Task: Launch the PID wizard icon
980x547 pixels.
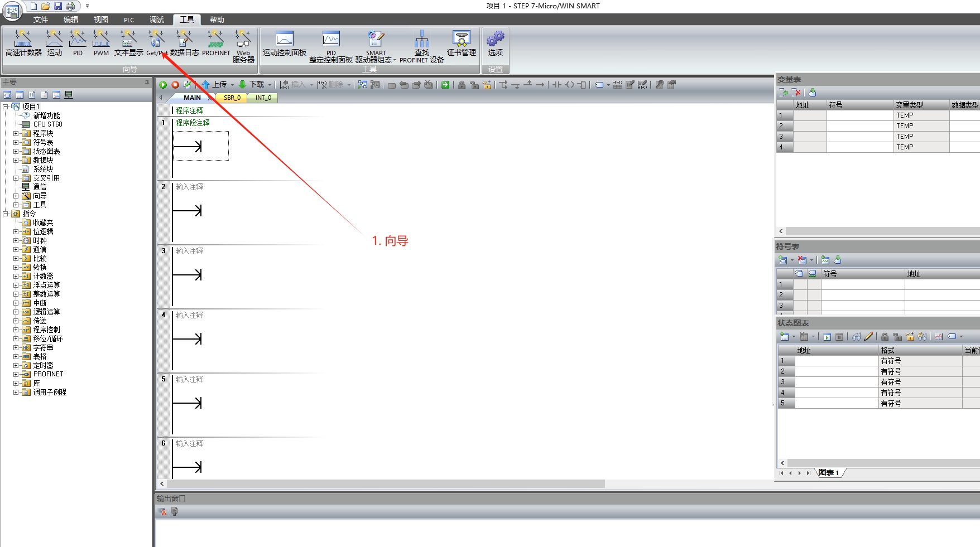Action: tap(78, 43)
